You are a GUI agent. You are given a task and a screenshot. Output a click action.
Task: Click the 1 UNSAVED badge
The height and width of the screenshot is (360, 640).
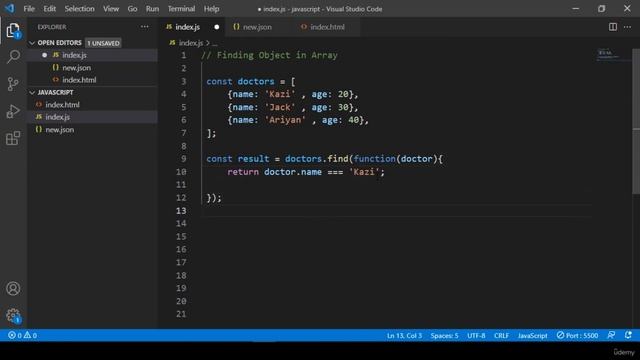point(103,43)
